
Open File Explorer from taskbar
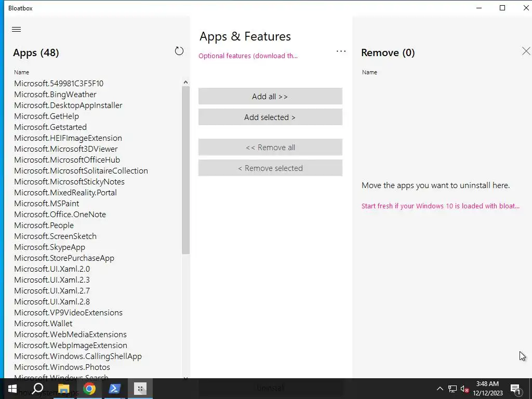[63, 389]
